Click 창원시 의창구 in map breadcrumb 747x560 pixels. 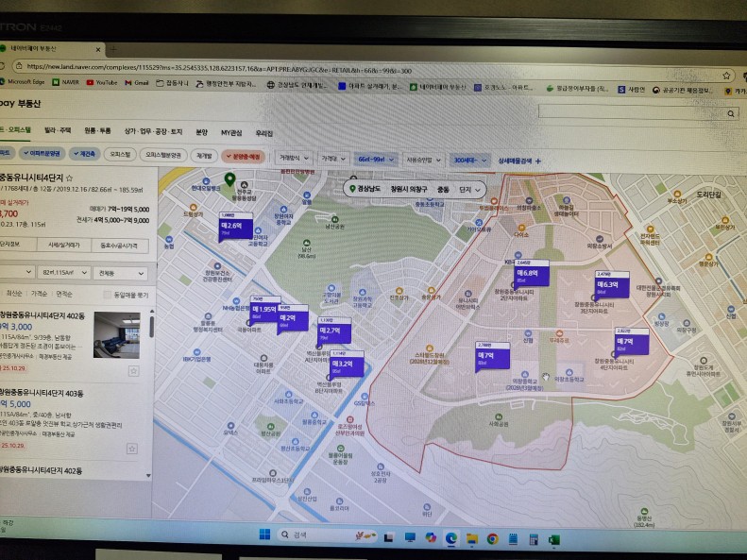click(409, 189)
